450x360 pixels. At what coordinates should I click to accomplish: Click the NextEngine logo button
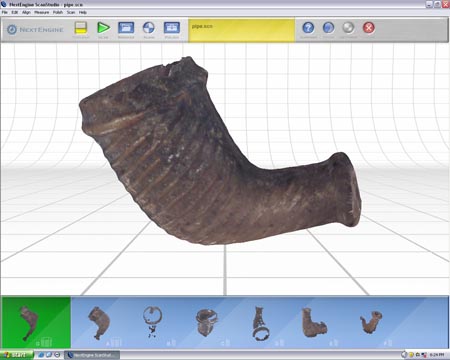tap(35, 30)
